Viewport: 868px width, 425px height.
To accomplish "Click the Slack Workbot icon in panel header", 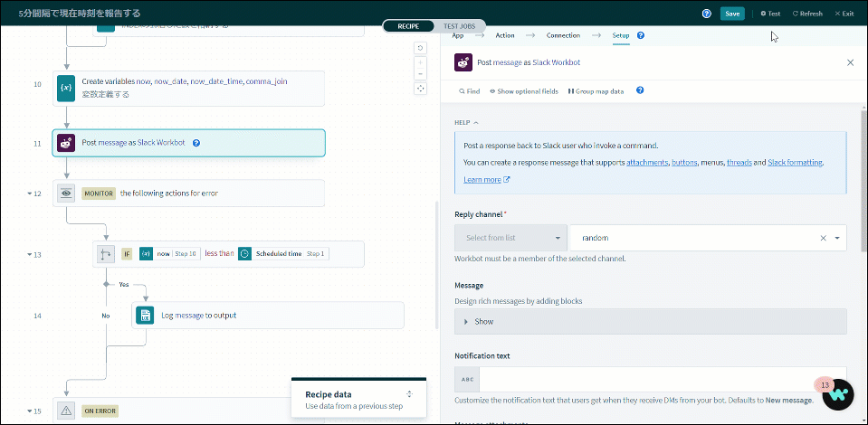I will coord(463,62).
